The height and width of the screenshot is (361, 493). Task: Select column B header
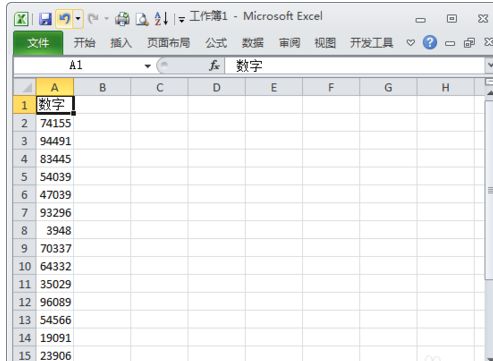102,88
